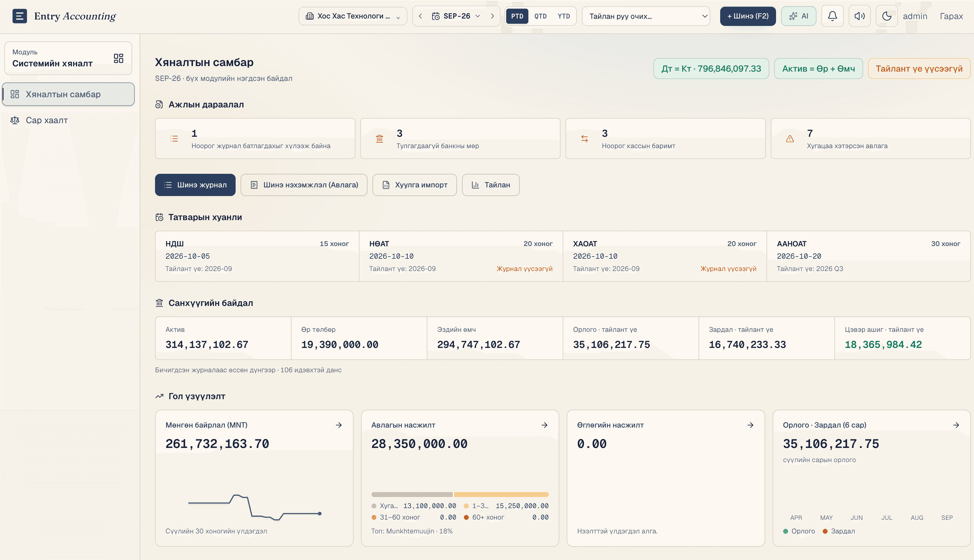This screenshot has width=974, height=560.
Task: Click the warning triangle on overdue receivables card
Action: [x=790, y=139]
